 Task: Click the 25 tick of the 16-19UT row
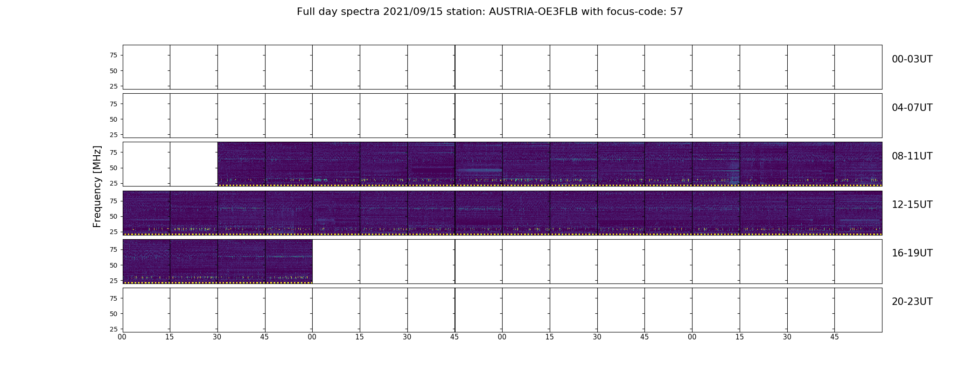(x=113, y=281)
